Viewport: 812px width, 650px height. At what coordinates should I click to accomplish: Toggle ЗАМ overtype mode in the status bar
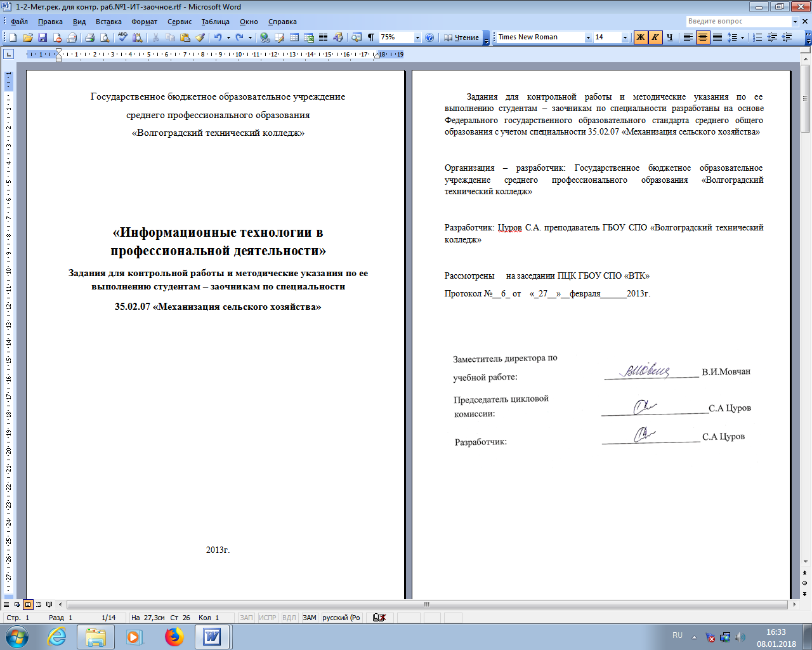click(x=309, y=618)
